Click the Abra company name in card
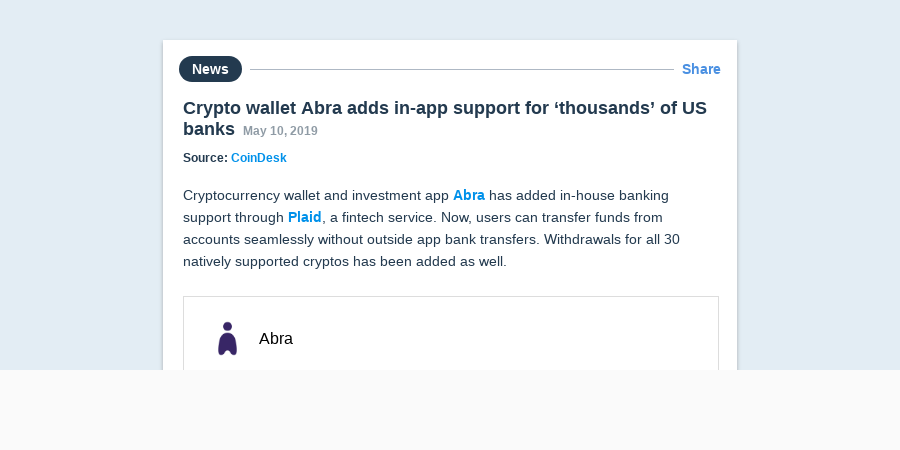Viewport: 900px width, 450px height. click(x=276, y=339)
